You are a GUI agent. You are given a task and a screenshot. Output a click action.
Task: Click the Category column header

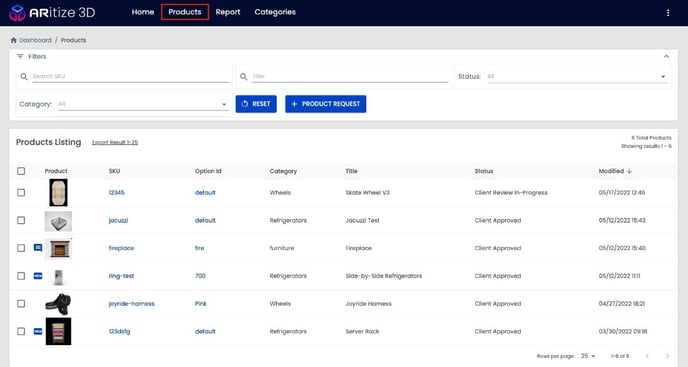tap(283, 171)
